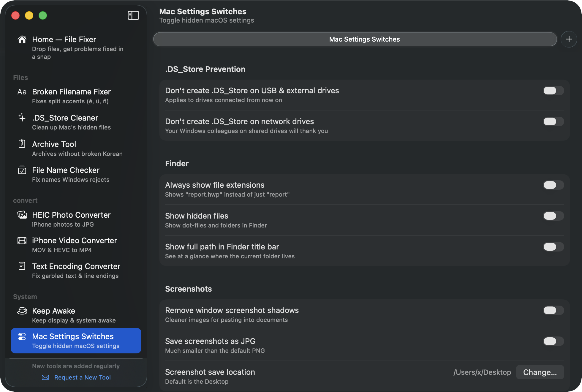This screenshot has height=392, width=582.
Task: Click the Screenshots section heading
Action: click(189, 289)
